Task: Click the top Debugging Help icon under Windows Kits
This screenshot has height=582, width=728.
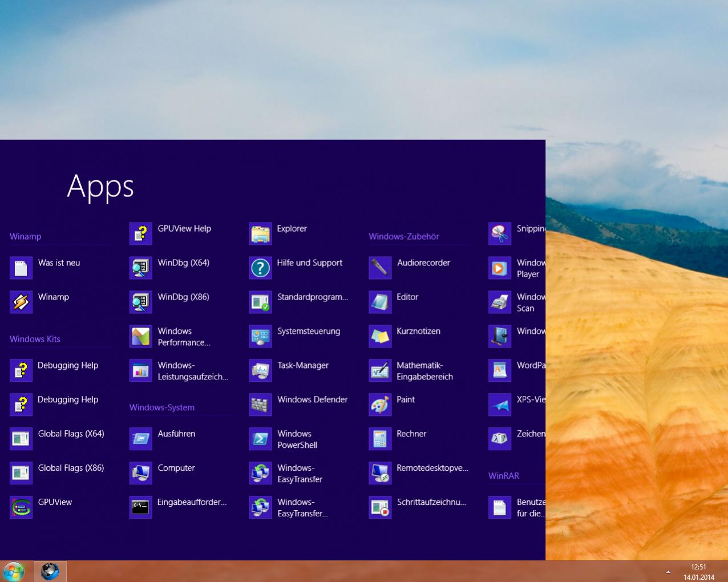Action: click(x=21, y=370)
